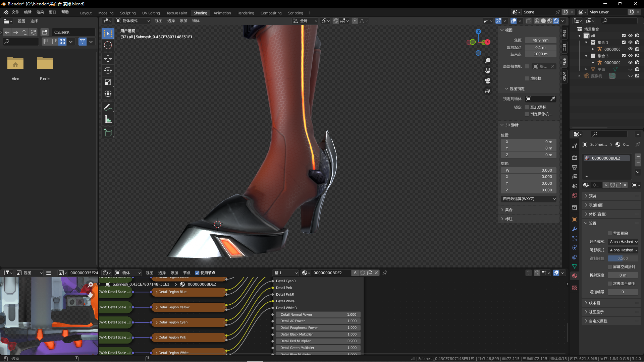Click the Cursor tool icon
Screen dimensions: 644x362
tap(108, 45)
